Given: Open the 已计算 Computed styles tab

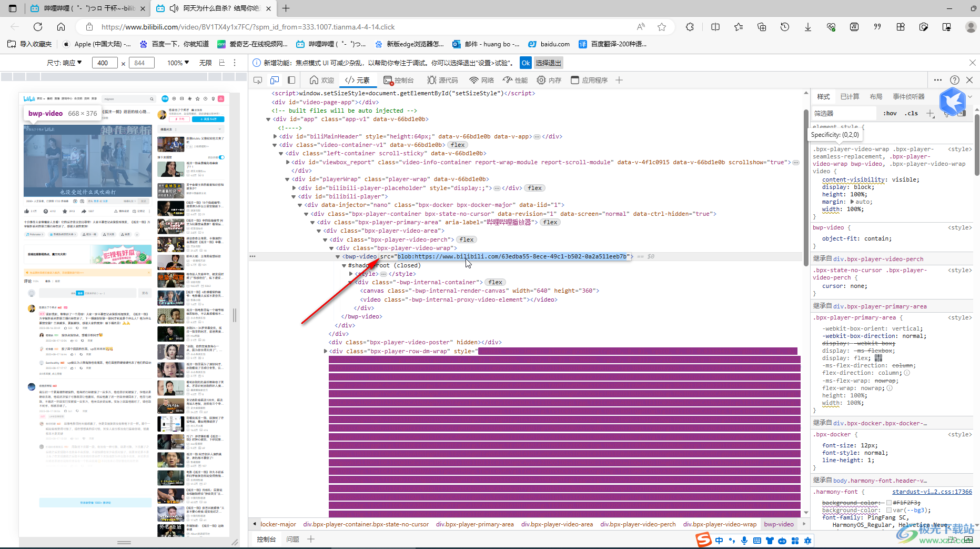Looking at the screenshot, I should [x=850, y=96].
